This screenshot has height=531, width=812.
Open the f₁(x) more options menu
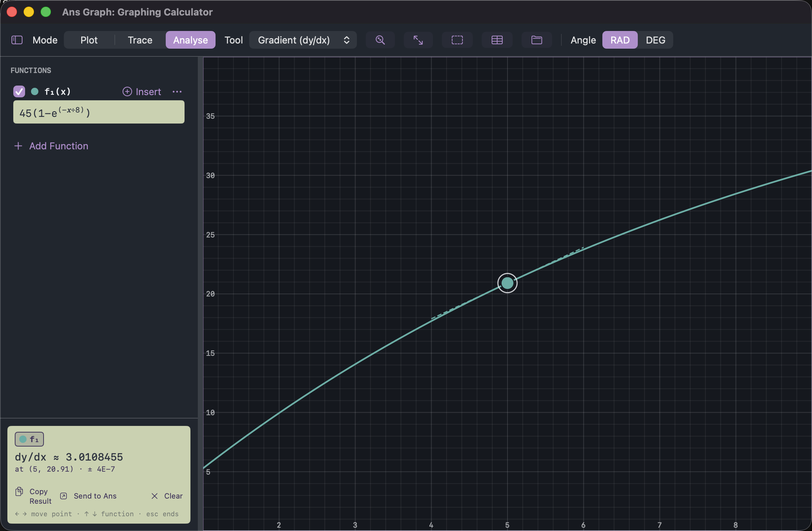[x=177, y=91]
